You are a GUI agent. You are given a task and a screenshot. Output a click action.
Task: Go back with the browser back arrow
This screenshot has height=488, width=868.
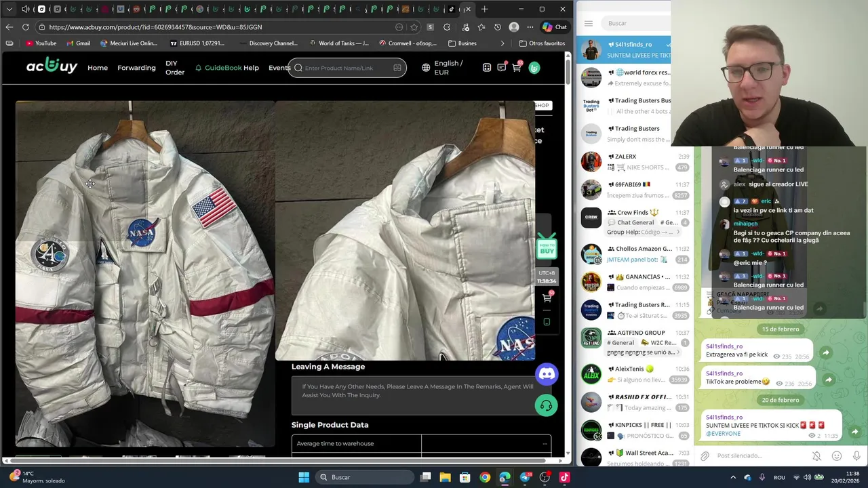9,27
